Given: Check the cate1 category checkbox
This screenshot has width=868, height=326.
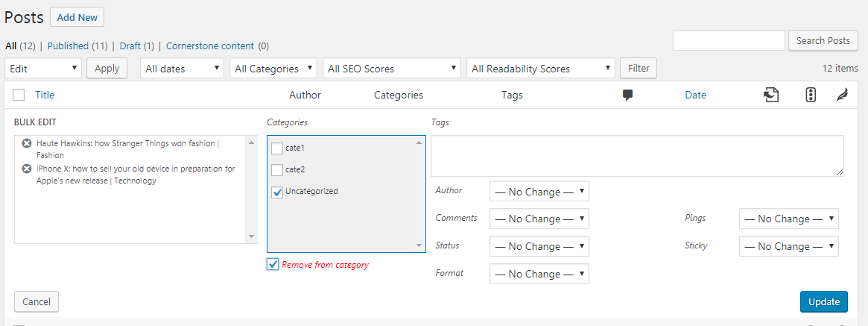Looking at the screenshot, I should (276, 148).
